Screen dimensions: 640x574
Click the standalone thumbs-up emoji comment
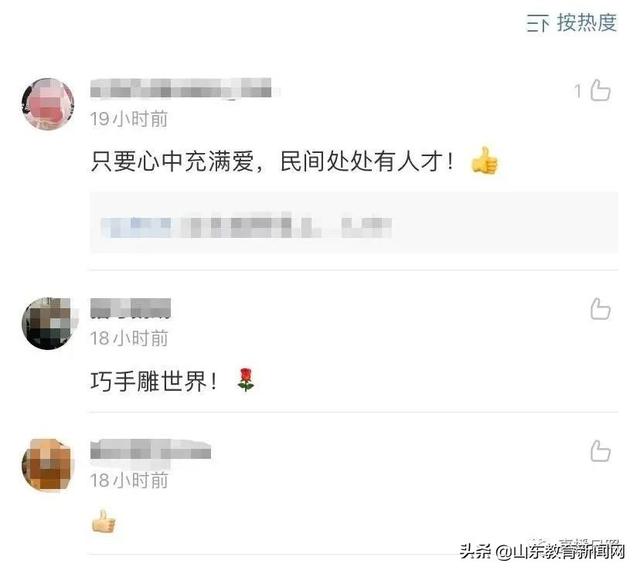point(104,521)
